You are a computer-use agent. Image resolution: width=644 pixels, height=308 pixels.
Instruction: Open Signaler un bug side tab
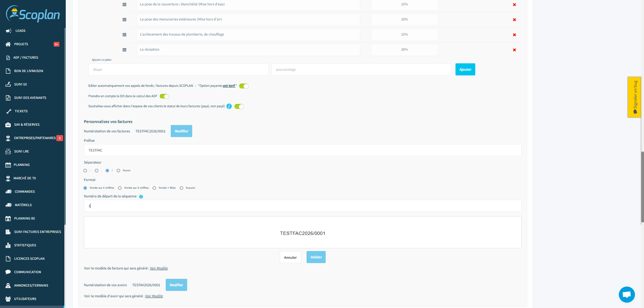point(634,97)
